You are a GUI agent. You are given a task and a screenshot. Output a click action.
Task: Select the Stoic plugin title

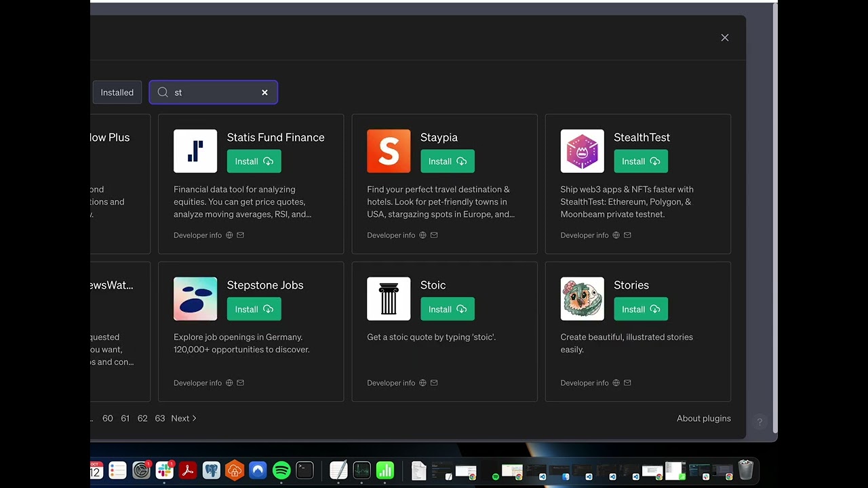433,285
